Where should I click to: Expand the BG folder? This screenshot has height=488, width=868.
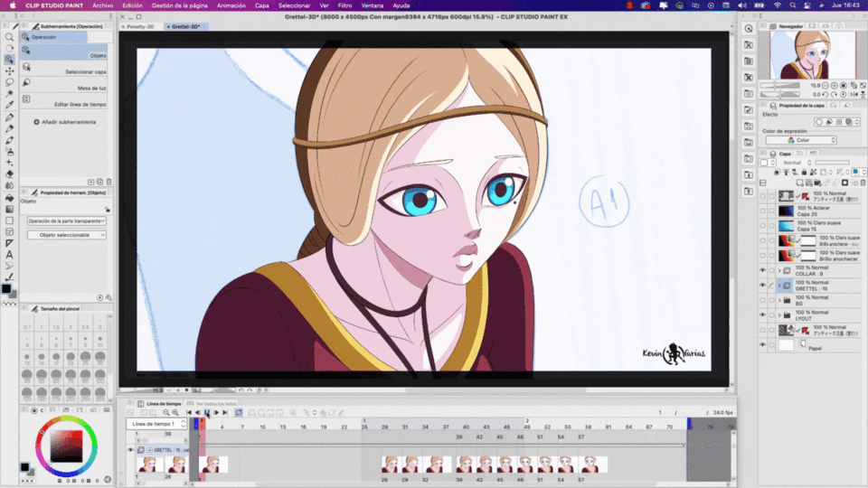779,300
